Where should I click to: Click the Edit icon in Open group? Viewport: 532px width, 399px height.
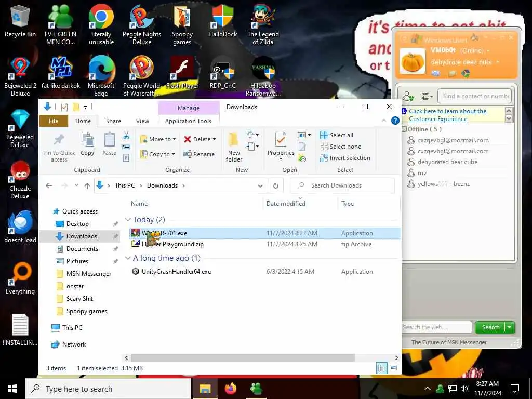[302, 147]
